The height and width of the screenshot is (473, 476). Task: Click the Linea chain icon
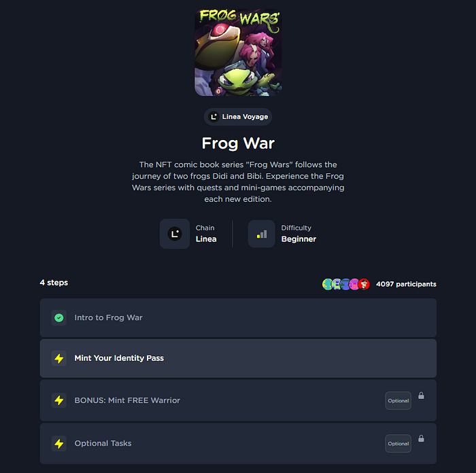pos(175,234)
